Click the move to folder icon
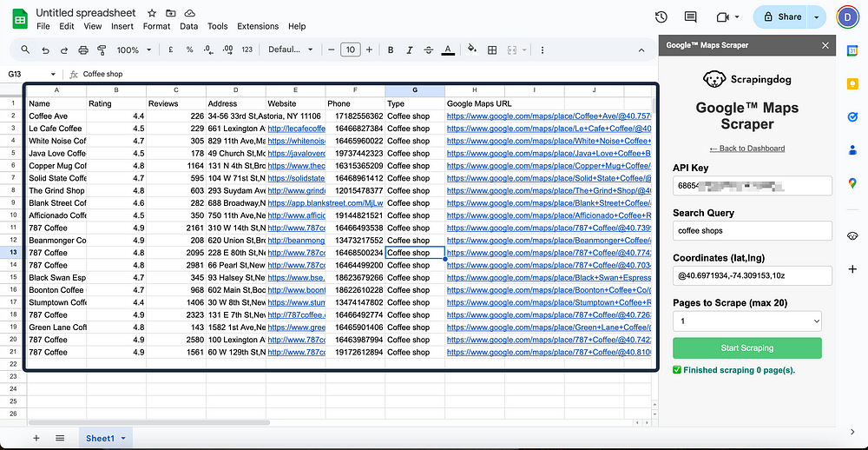 170,13
